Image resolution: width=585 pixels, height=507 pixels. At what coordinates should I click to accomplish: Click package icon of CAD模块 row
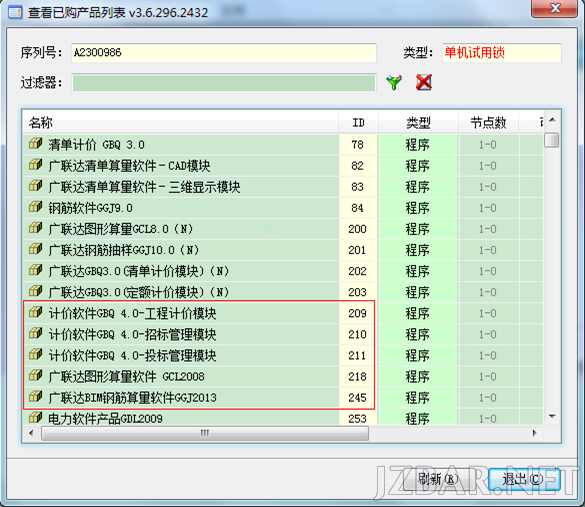(36, 165)
